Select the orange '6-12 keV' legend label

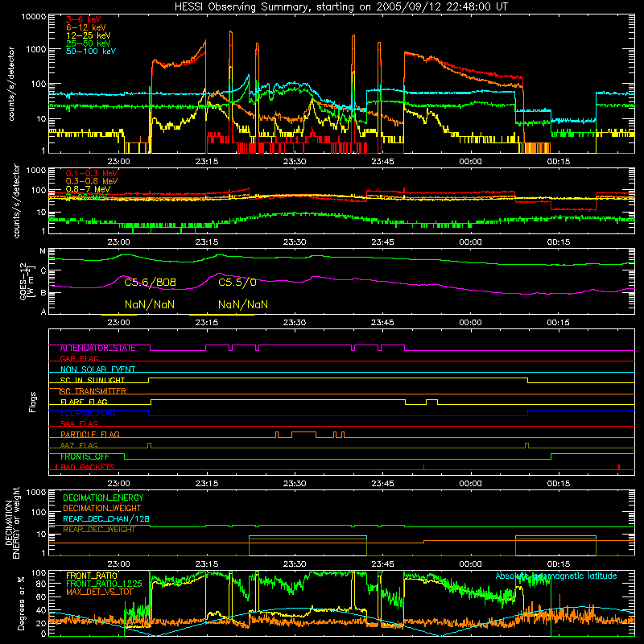[x=85, y=27]
